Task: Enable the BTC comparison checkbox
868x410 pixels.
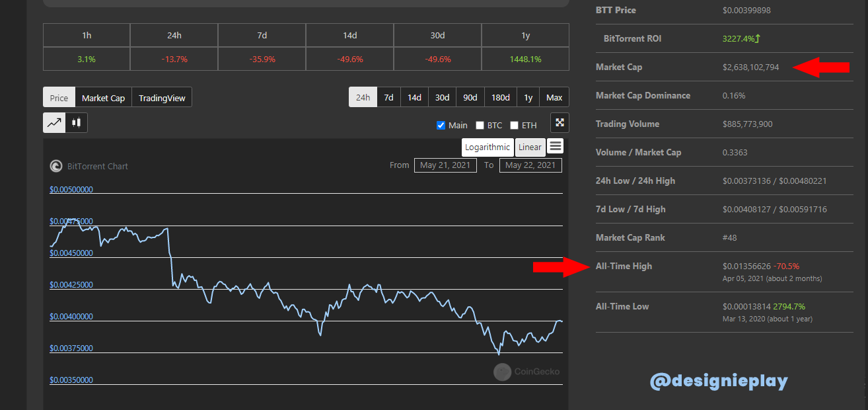Action: [x=480, y=125]
